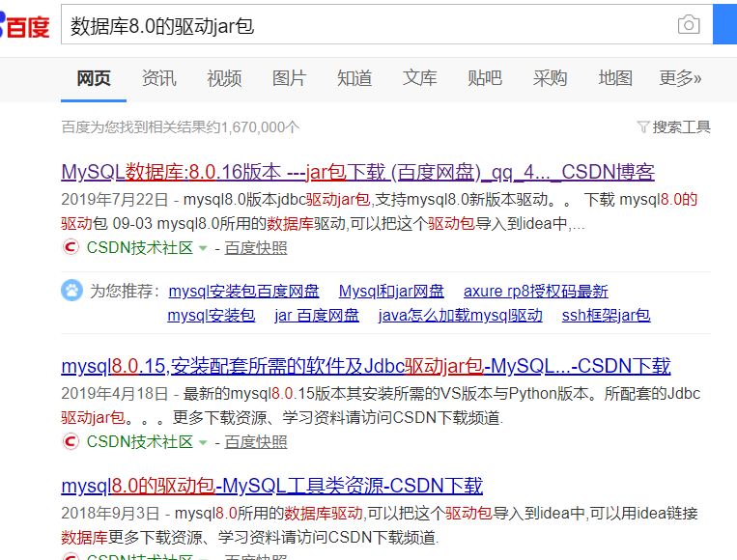Switch to the 视频 tab

pos(224,78)
